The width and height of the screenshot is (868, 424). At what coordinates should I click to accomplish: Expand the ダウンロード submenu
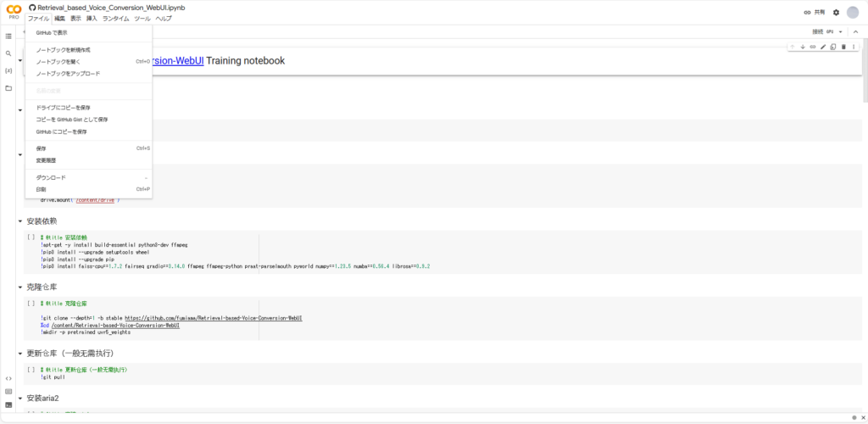[88, 178]
